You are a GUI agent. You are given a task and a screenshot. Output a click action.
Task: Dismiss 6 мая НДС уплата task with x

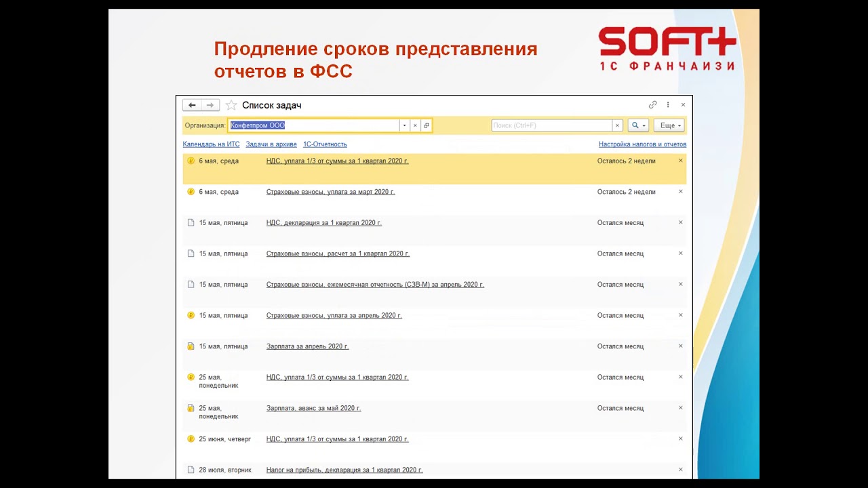point(681,161)
